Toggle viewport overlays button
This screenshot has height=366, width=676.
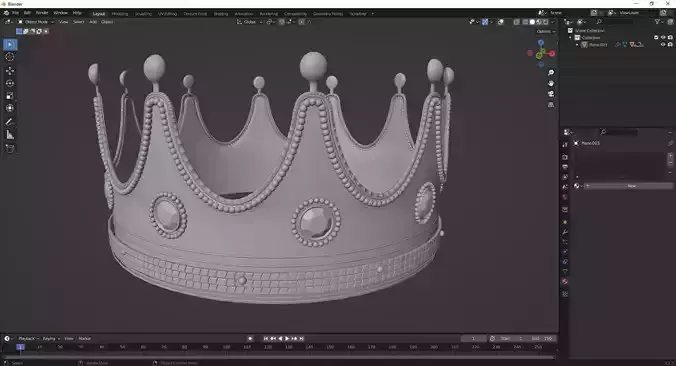501,22
